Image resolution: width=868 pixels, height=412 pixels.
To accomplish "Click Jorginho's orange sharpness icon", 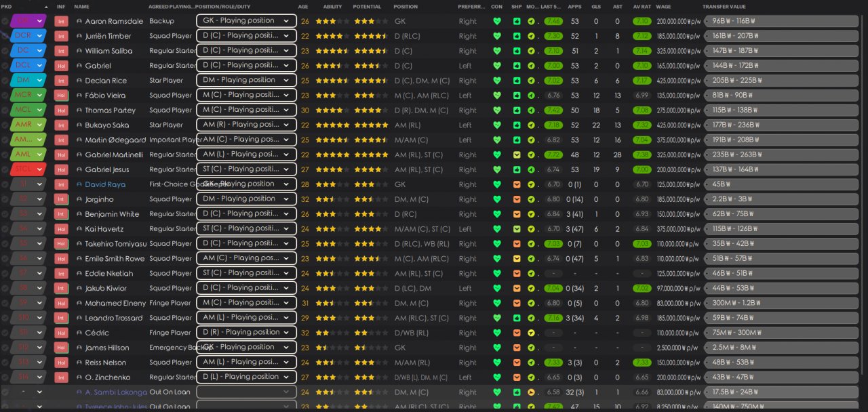I will click(517, 199).
